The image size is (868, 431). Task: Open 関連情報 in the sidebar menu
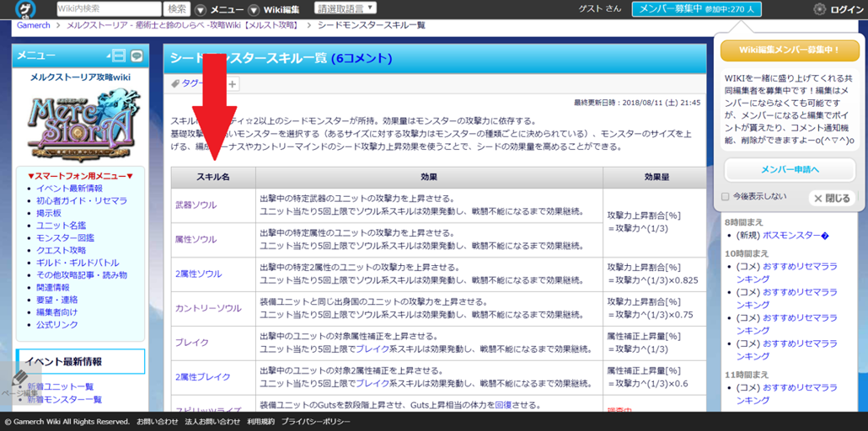pos(53,287)
